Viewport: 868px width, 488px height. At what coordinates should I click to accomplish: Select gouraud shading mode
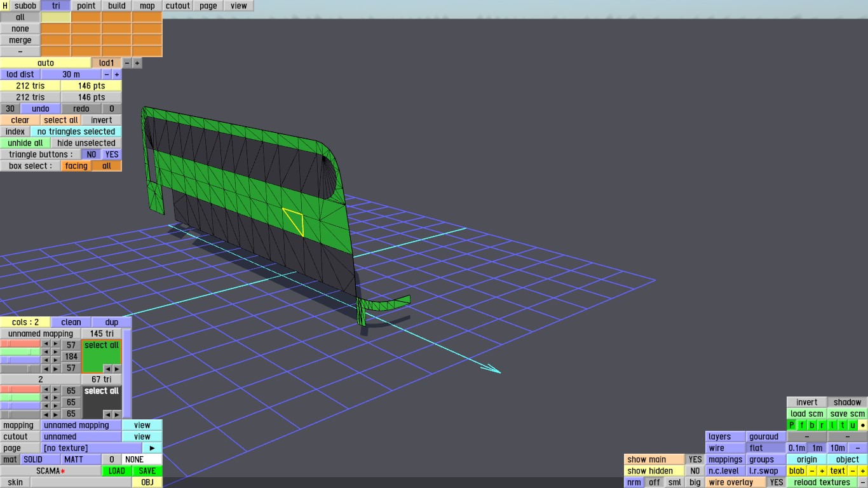coord(766,437)
